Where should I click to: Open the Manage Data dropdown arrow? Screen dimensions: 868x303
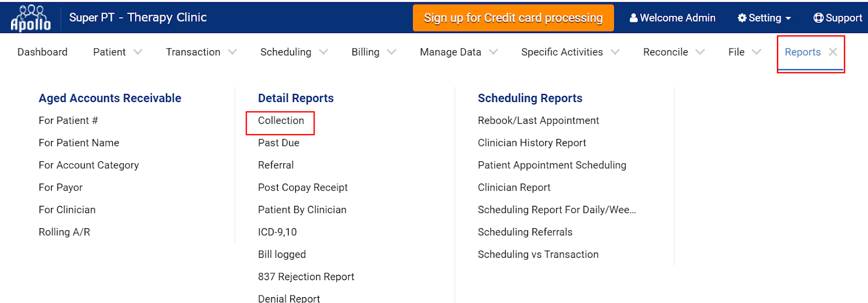493,52
